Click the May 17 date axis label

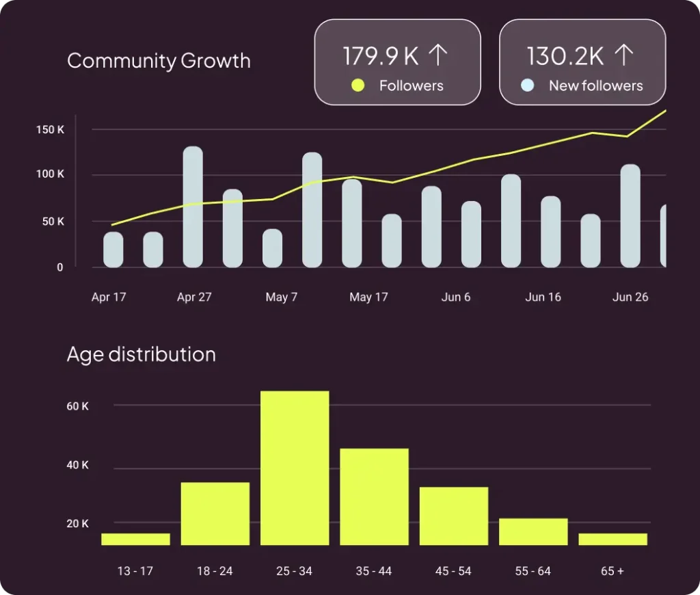[x=369, y=297]
